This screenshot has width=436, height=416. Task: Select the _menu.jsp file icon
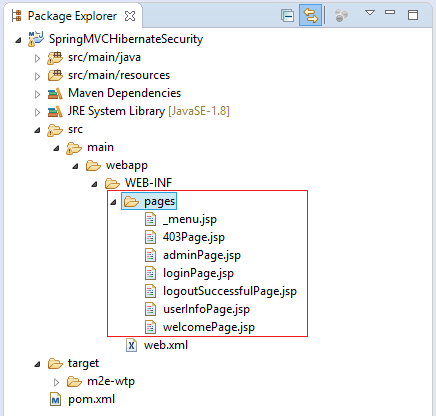[x=151, y=219]
